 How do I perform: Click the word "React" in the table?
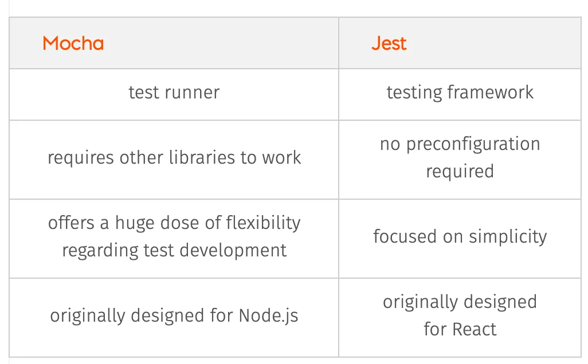tap(475, 330)
